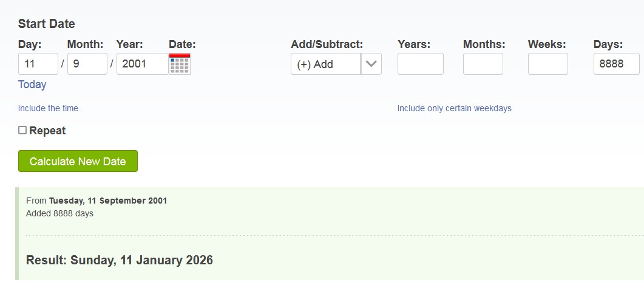This screenshot has width=644, height=285.
Task: Select the Days field containing 8888
Action: [616, 64]
